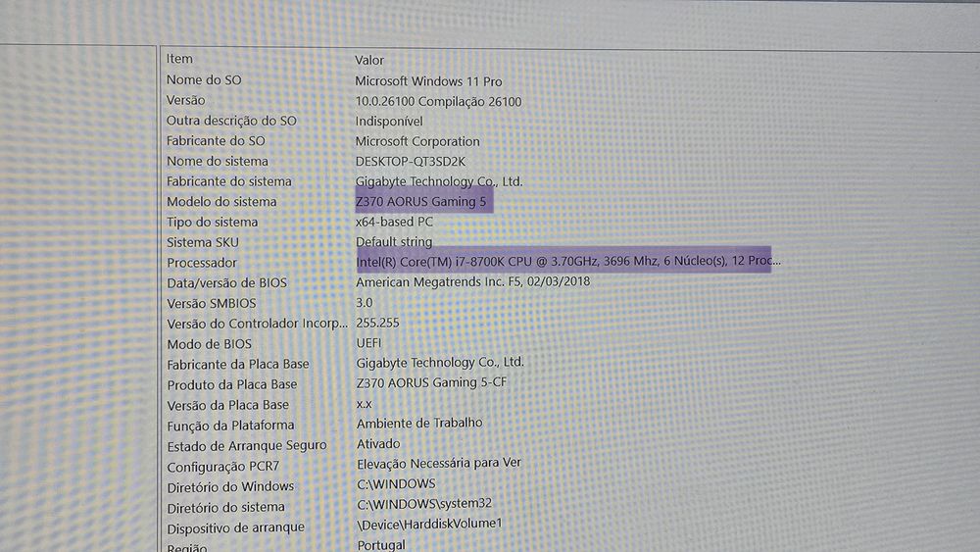Select the Nome do SO row label
Screen dimensions: 980x552
(x=204, y=80)
